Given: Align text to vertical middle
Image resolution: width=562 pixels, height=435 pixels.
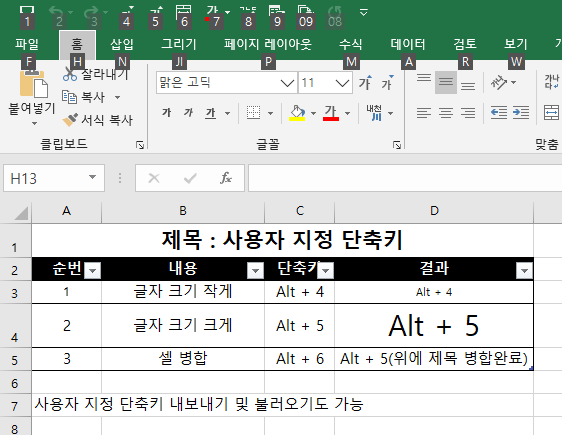Looking at the screenshot, I should [446, 82].
